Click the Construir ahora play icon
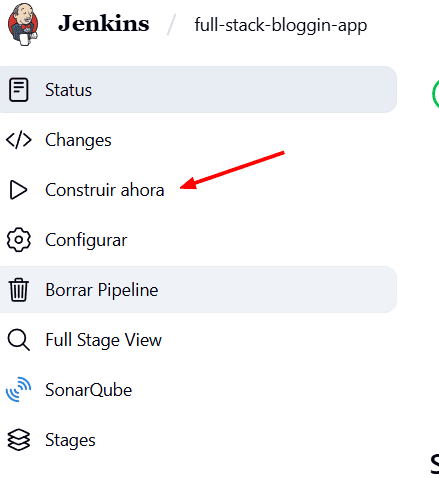 click(x=19, y=190)
